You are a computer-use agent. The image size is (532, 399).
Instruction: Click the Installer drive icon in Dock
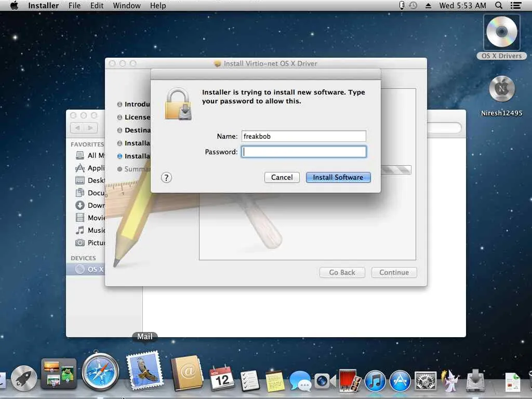(x=475, y=380)
